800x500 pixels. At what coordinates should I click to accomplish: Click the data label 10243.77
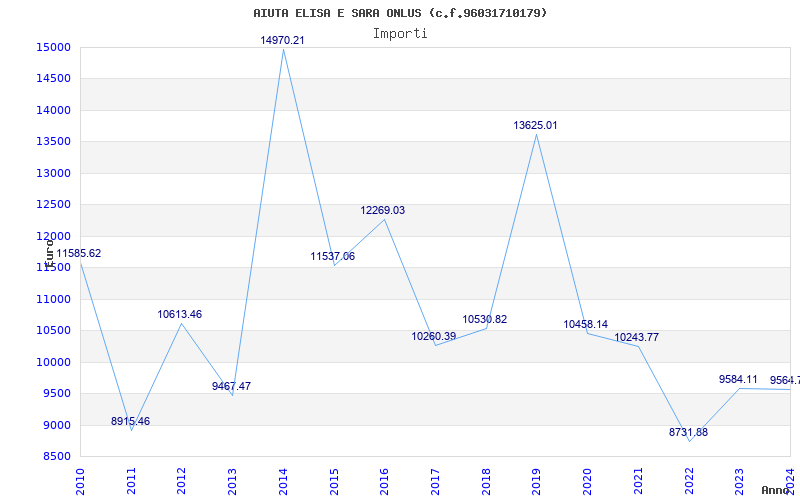click(636, 337)
